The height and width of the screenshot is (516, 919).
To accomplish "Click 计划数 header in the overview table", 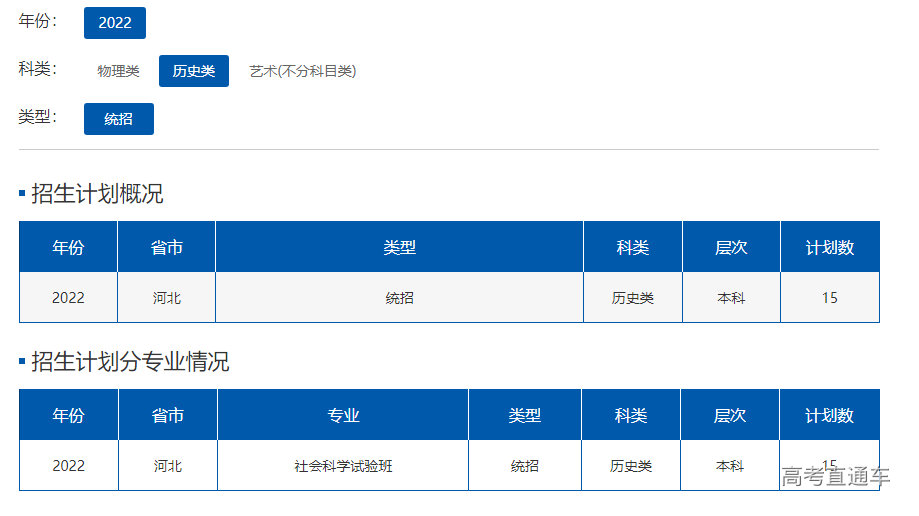I will pos(830,247).
